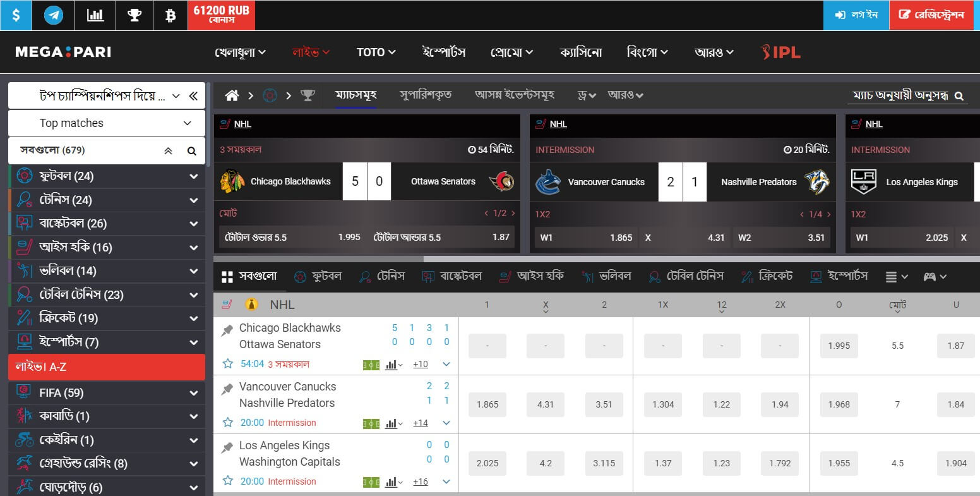The height and width of the screenshot is (496, 980).
Task: Expand the আইস হকি (16) sidebar category
Action: 194,247
